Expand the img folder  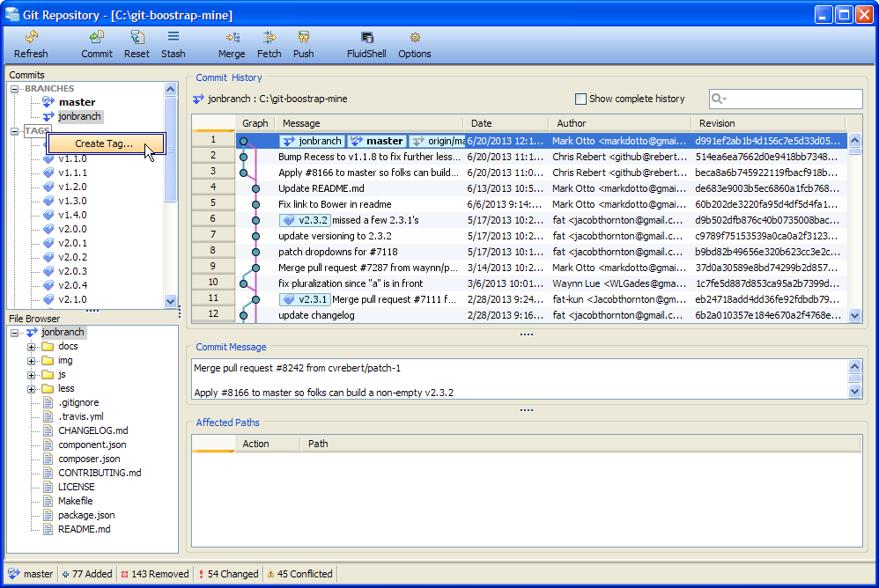32,361
